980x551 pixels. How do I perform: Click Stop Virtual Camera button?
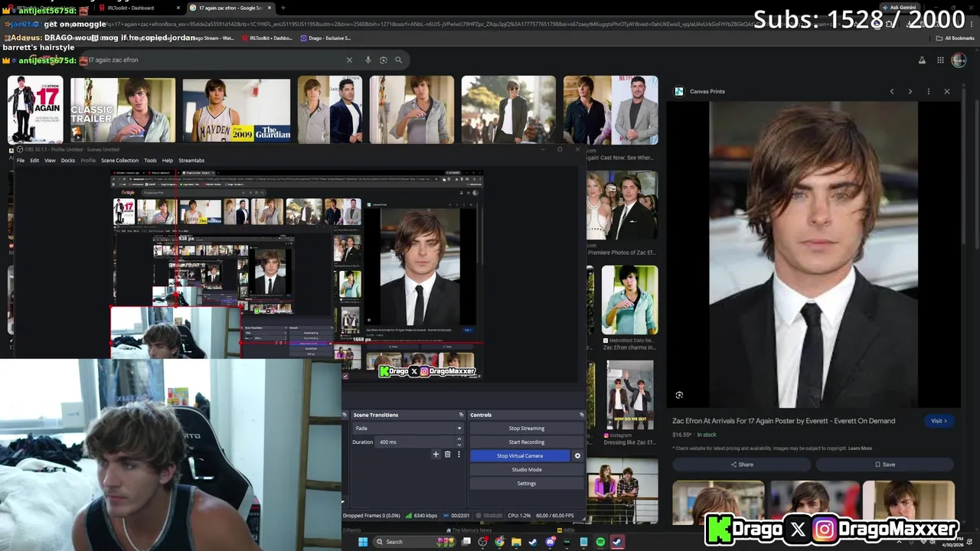pyautogui.click(x=520, y=456)
